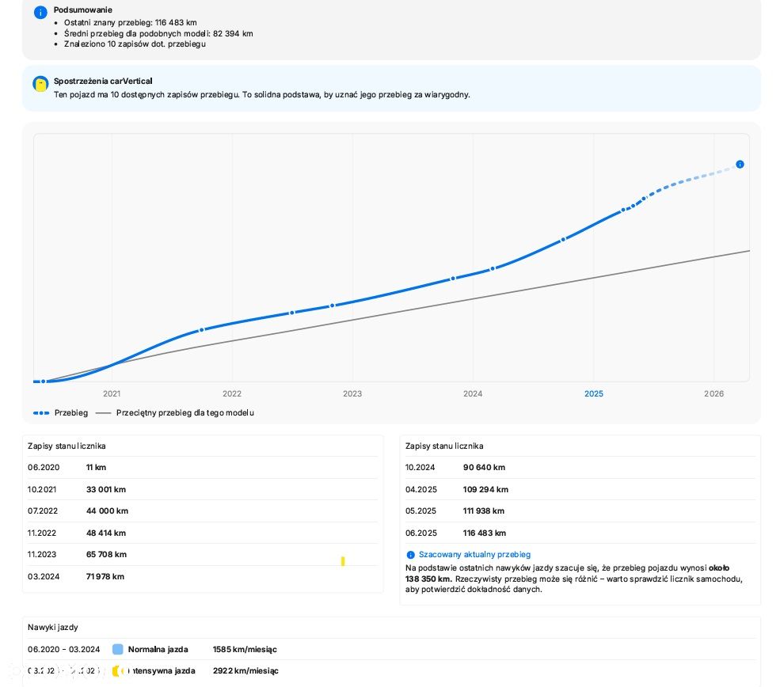Click the Nawyki jazdy heading
Screen dimensions: 784x687
[x=52, y=628]
